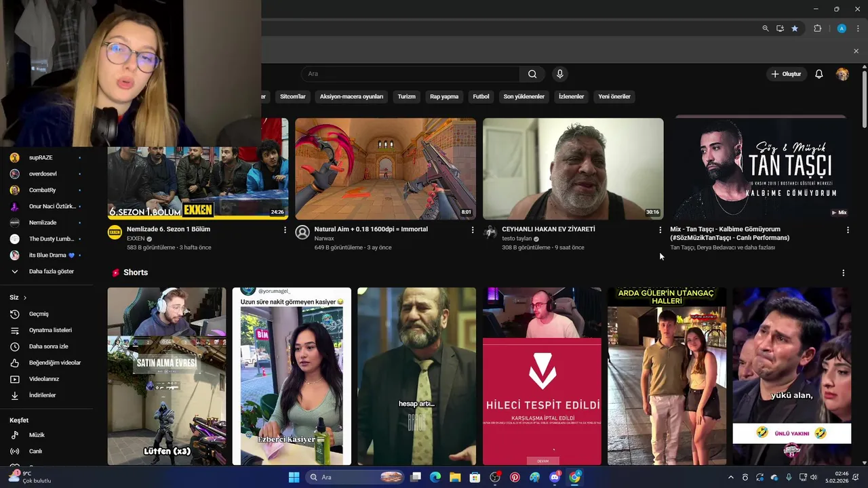Open the testo taylan channel link

pyautogui.click(x=517, y=239)
